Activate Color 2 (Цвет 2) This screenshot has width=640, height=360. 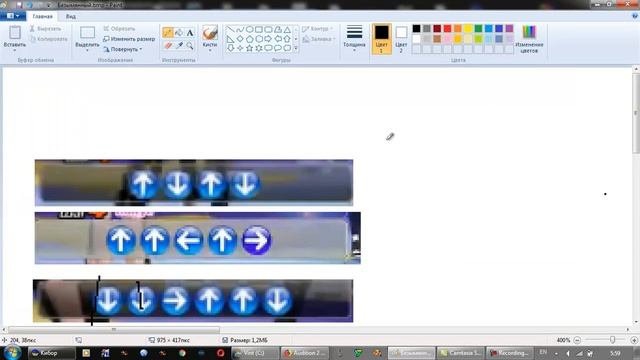point(401,39)
